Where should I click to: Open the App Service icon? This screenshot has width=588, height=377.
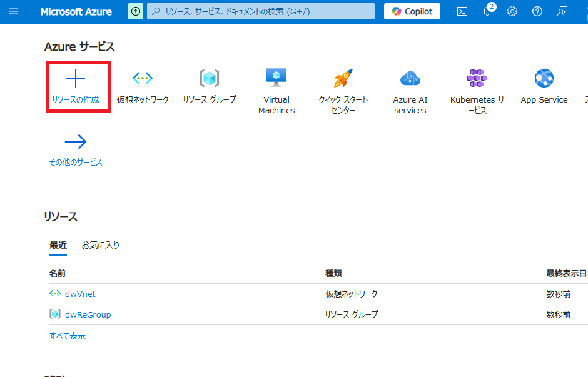[x=544, y=78]
